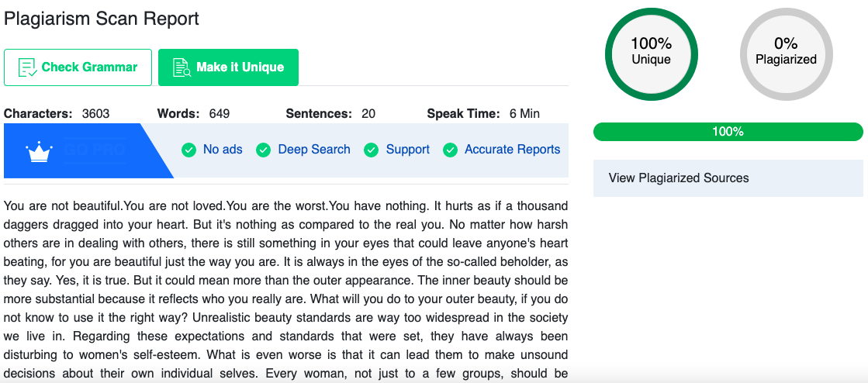Screen dimensions: 868x383
Task: Click the Deep Search green checkmark icon
Action: [264, 150]
